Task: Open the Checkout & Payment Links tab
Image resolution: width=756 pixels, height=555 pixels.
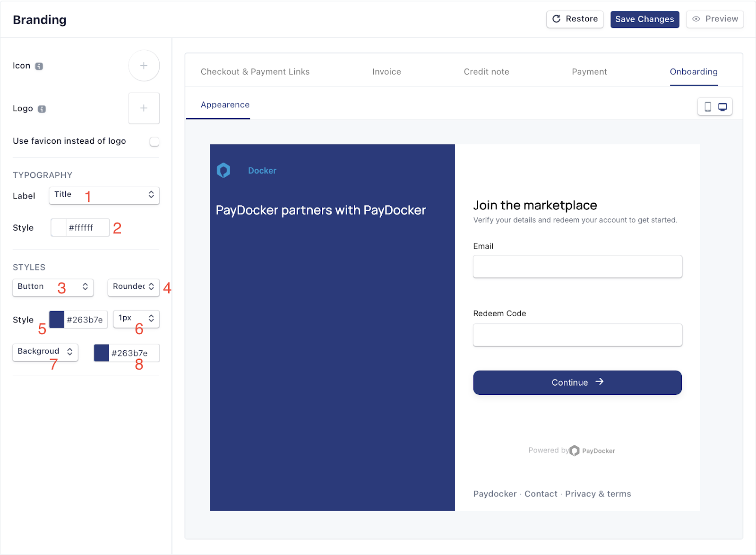Action: [x=255, y=72]
